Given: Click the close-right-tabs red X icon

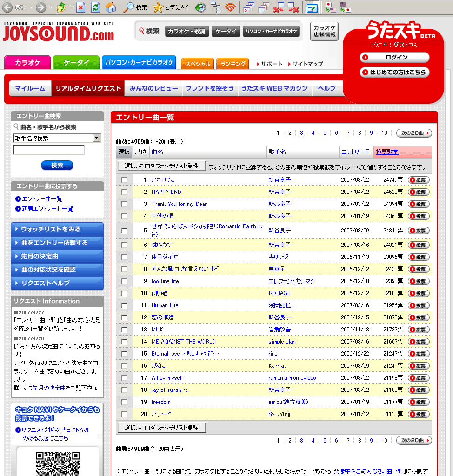Looking at the screenshot, I should (x=293, y=7).
